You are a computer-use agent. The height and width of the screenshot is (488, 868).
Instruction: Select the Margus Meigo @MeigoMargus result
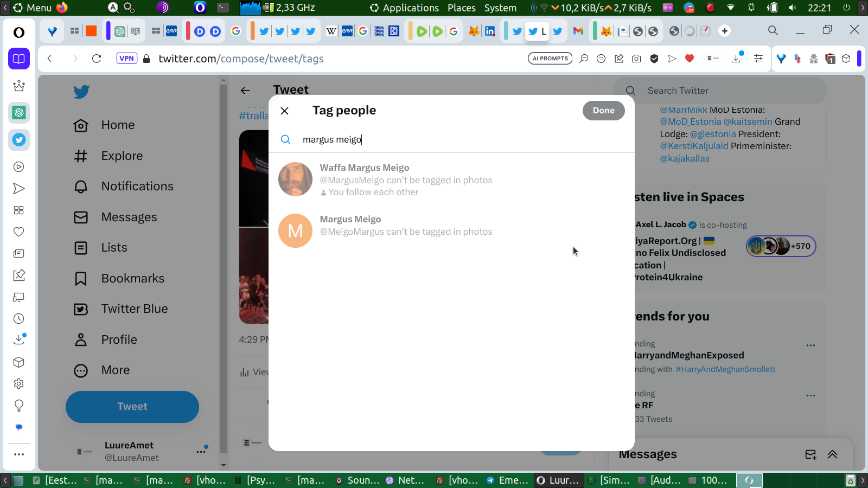[x=451, y=230]
